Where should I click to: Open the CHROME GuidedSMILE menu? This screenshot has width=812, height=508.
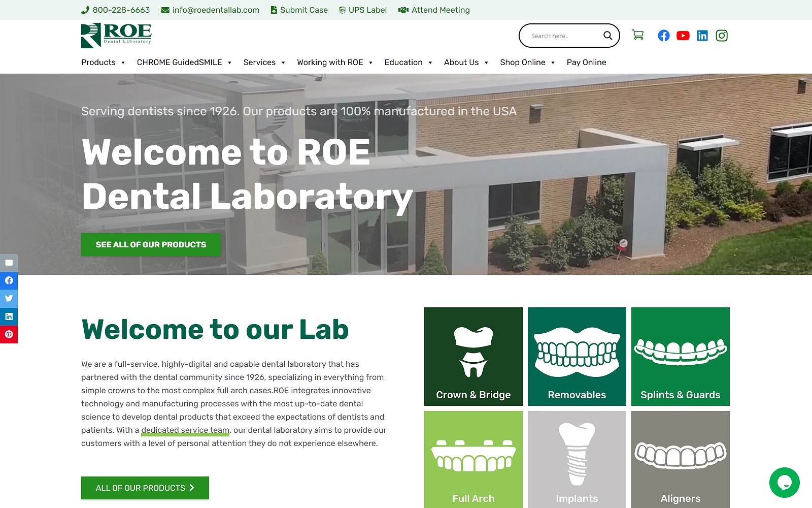(x=180, y=62)
